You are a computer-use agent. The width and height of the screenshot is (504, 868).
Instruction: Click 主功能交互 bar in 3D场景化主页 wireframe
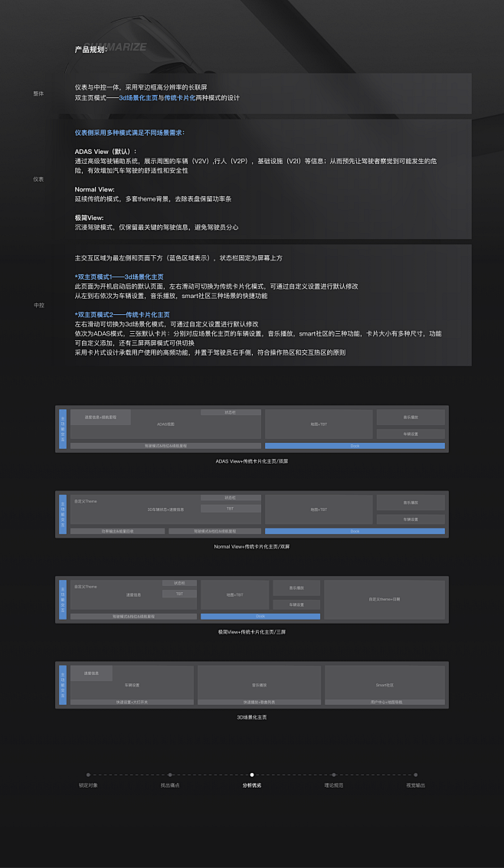63,685
